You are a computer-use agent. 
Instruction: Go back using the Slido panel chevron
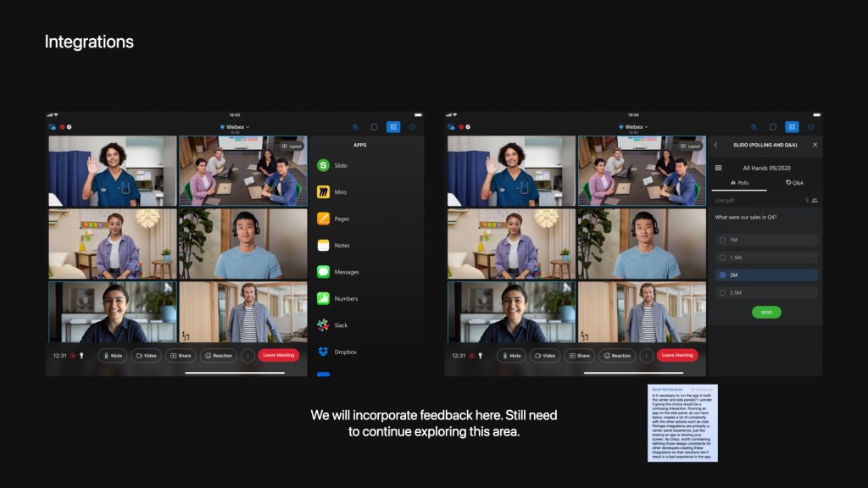pyautogui.click(x=715, y=145)
